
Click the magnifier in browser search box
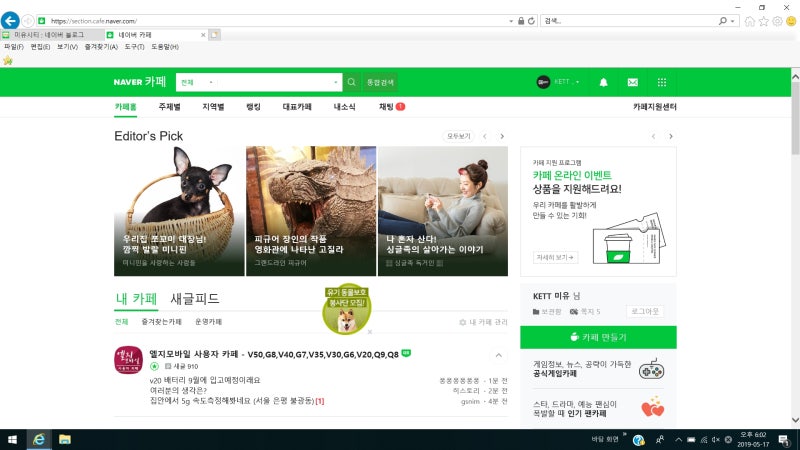[x=722, y=21]
